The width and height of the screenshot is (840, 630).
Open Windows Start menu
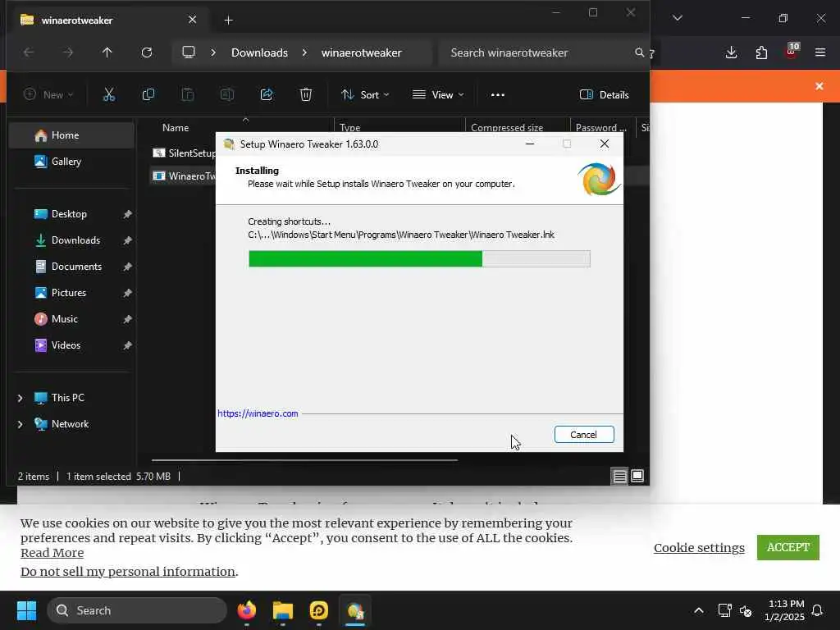(x=26, y=610)
